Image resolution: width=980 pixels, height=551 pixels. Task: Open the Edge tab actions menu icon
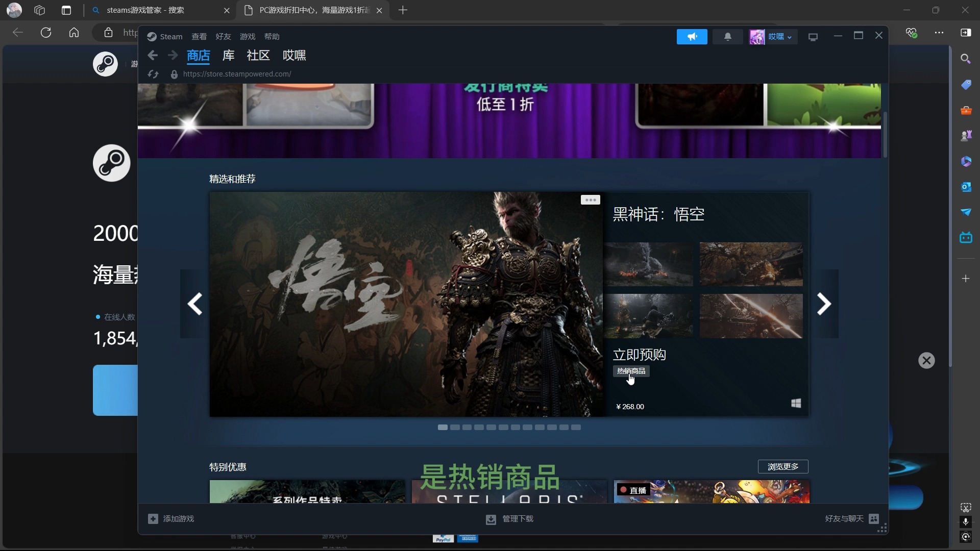coord(66,10)
